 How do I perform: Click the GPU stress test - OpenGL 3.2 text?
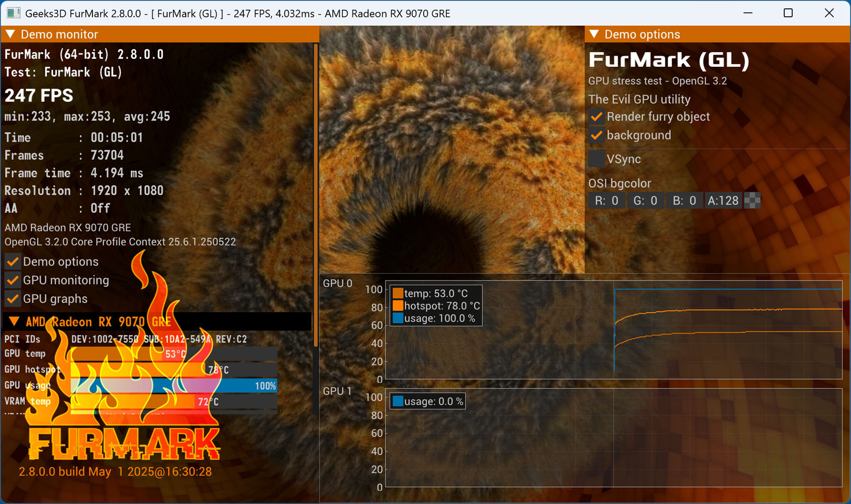pos(657,81)
